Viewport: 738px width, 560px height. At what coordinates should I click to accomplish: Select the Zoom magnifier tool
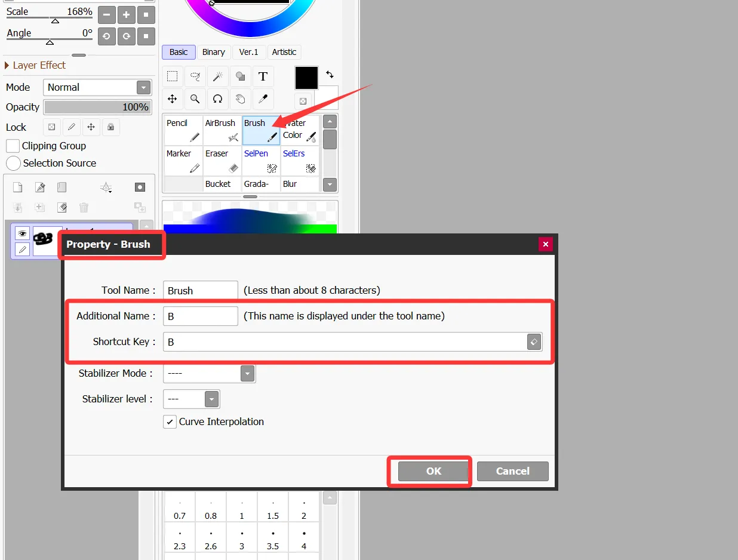point(195,99)
